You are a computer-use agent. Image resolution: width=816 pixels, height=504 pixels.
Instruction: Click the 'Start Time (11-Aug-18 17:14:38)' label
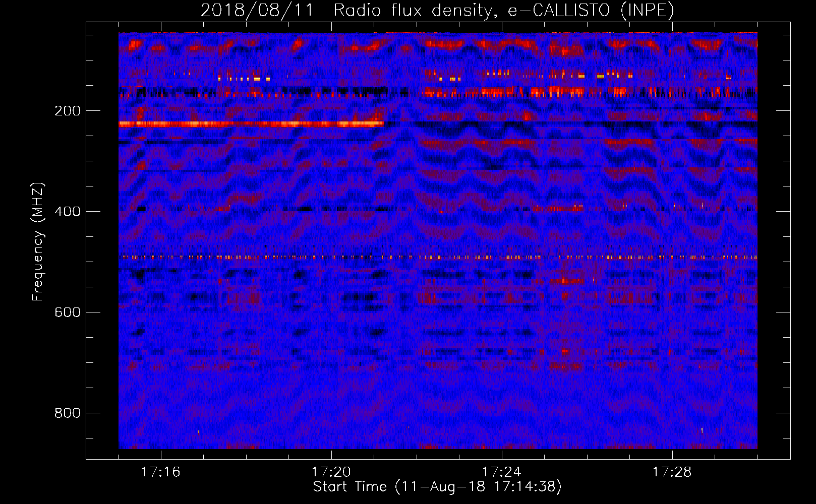pyautogui.click(x=437, y=487)
